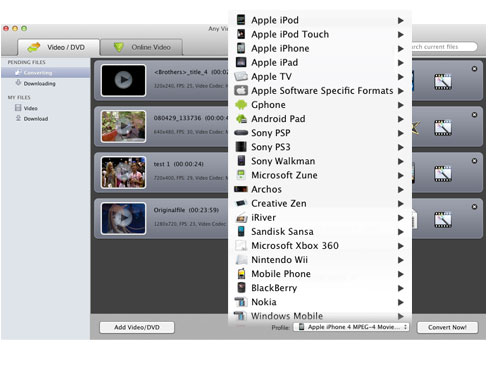This screenshot has height=379, width=491.
Task: Expand the Gphone submenu arrow
Action: 401,105
